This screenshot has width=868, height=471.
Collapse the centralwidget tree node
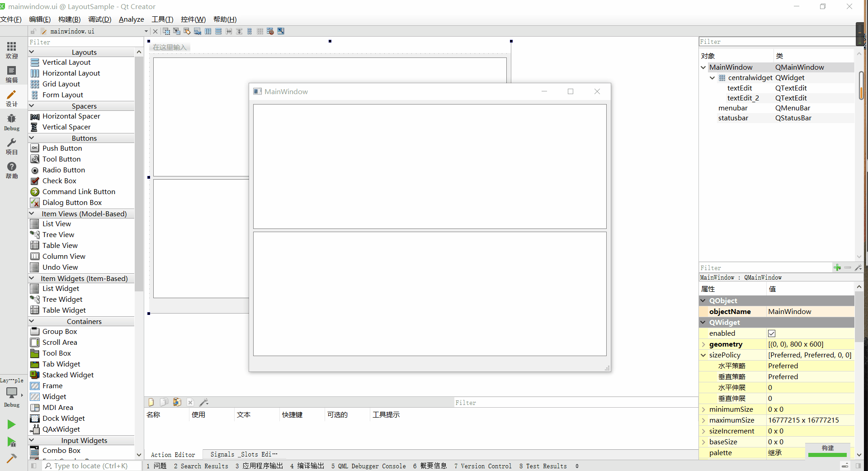coord(712,78)
